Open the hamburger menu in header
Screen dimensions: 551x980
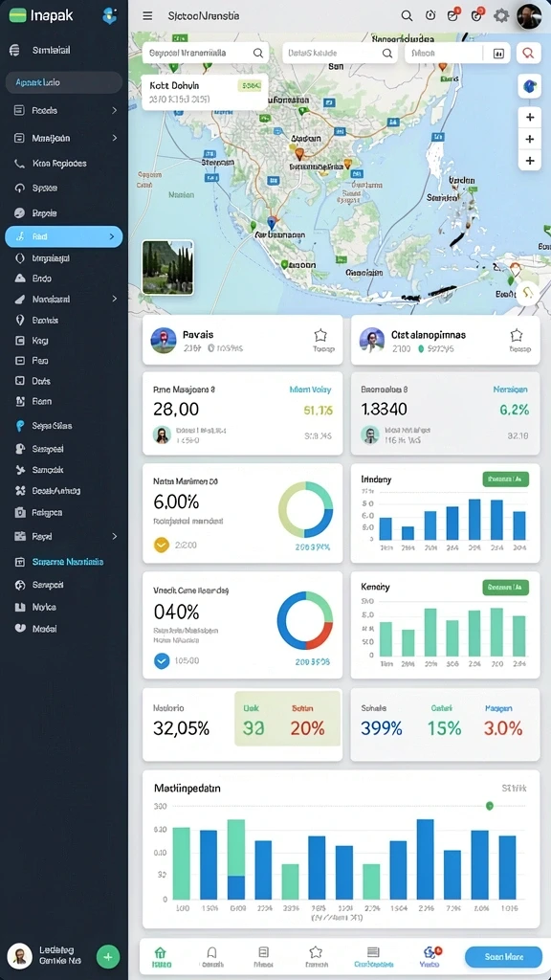click(147, 16)
